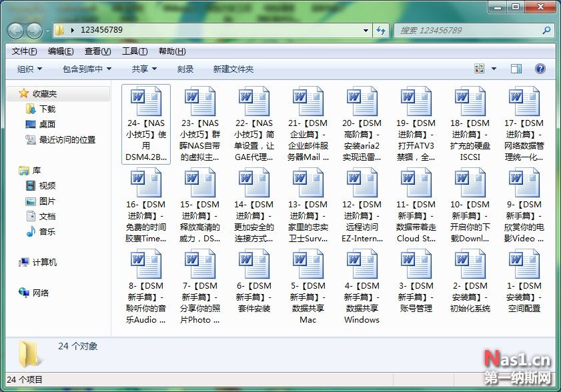Toggle the preview pane button
The image size is (561, 392).
point(516,69)
